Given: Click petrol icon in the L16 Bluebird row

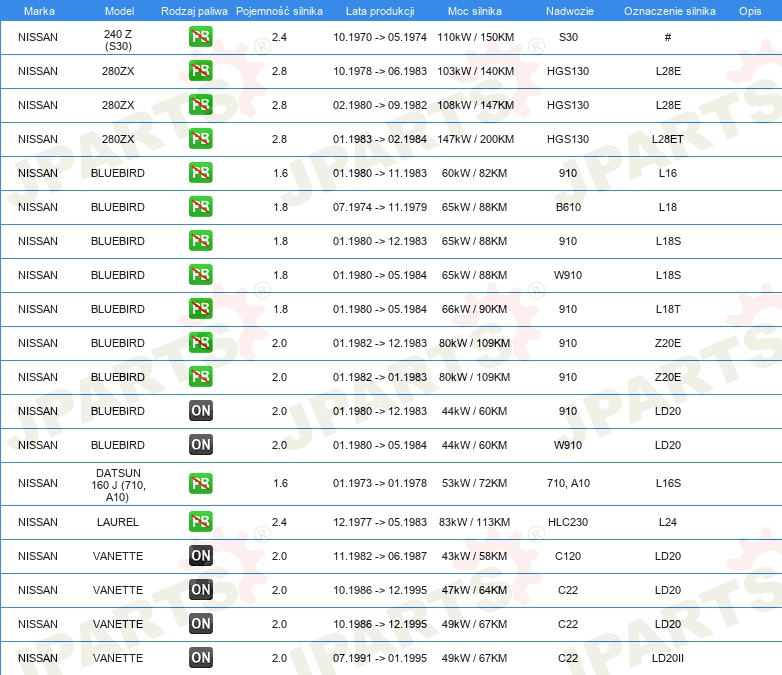Looking at the screenshot, I should tap(200, 173).
